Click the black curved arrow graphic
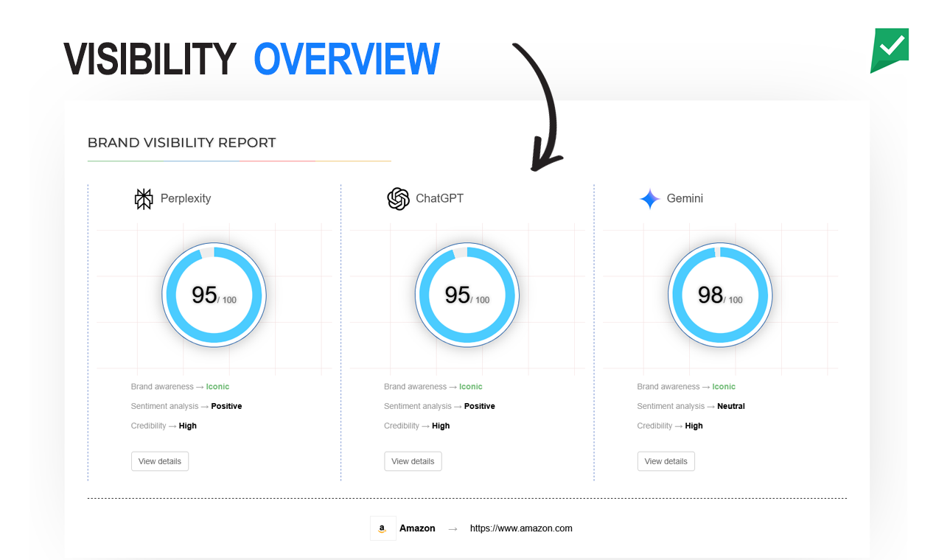Screen dimensions: 936x560 point(538,107)
